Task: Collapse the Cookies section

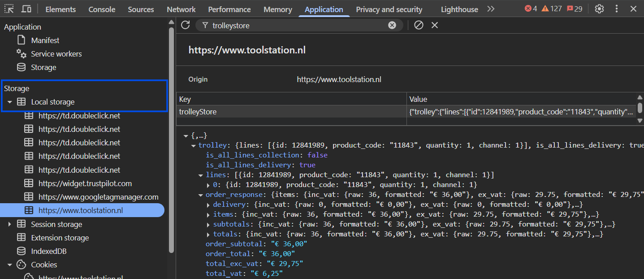Action: tap(10, 264)
